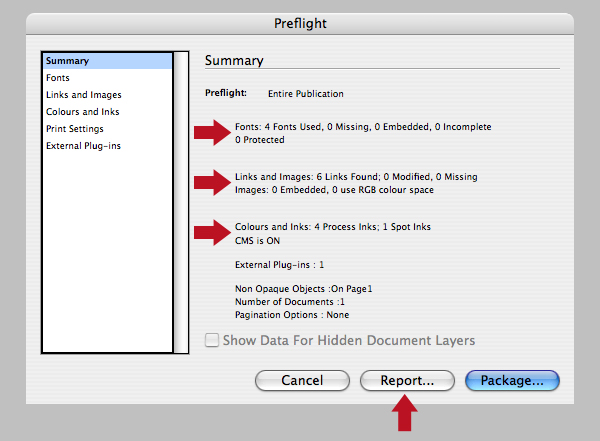
Task: Click 'Non Opaque Objects :On Page1' text
Action: (x=303, y=289)
